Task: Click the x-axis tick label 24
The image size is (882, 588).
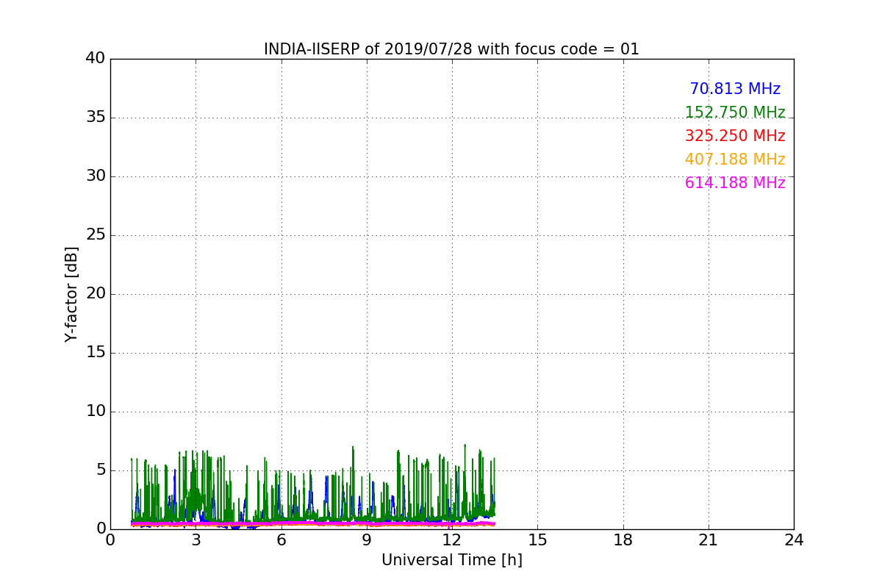Action: coord(794,540)
